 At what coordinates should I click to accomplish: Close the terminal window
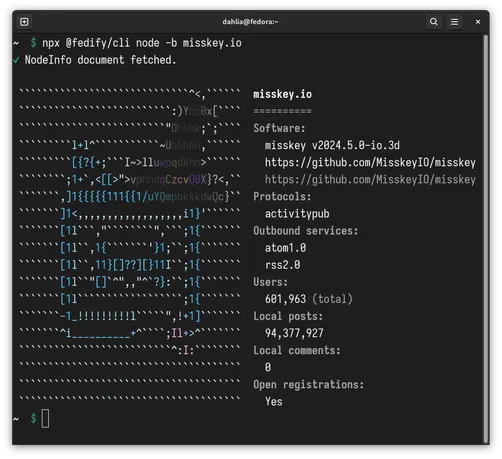point(478,22)
